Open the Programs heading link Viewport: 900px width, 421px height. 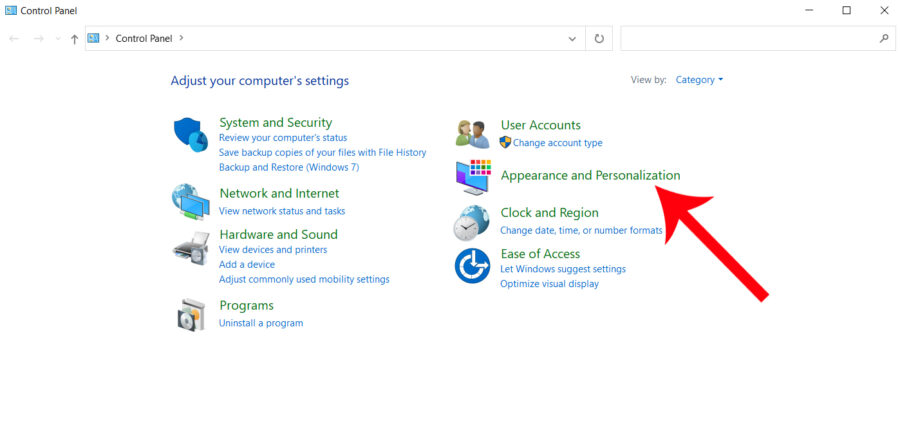coord(246,305)
